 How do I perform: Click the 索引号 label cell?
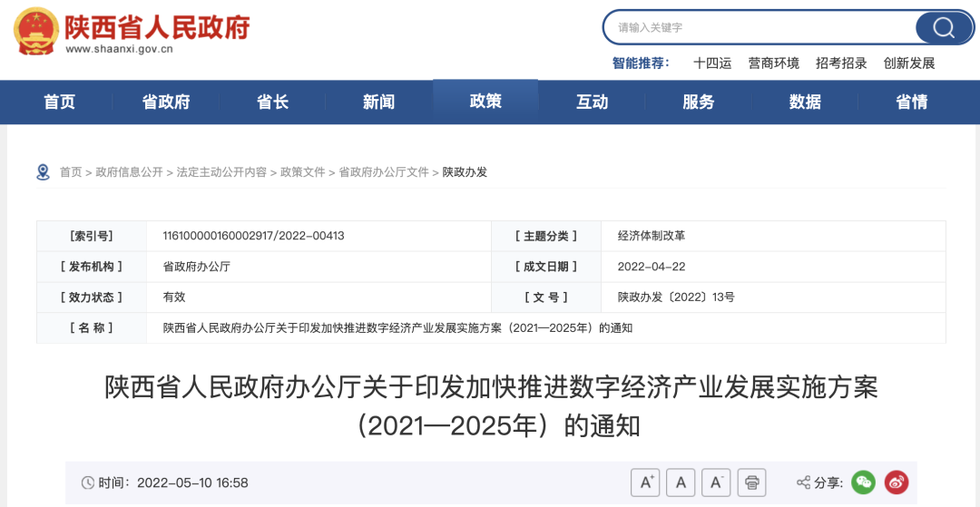[92, 236]
